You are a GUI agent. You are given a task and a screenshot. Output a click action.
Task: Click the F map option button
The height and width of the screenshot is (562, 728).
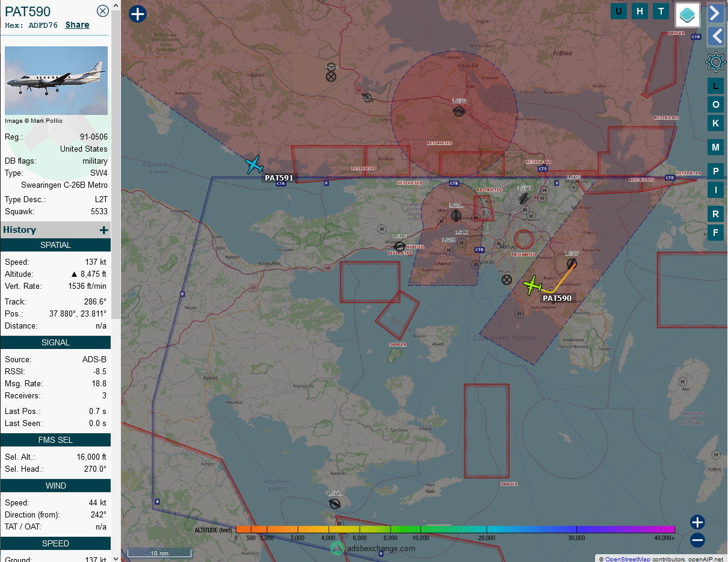coord(715,232)
